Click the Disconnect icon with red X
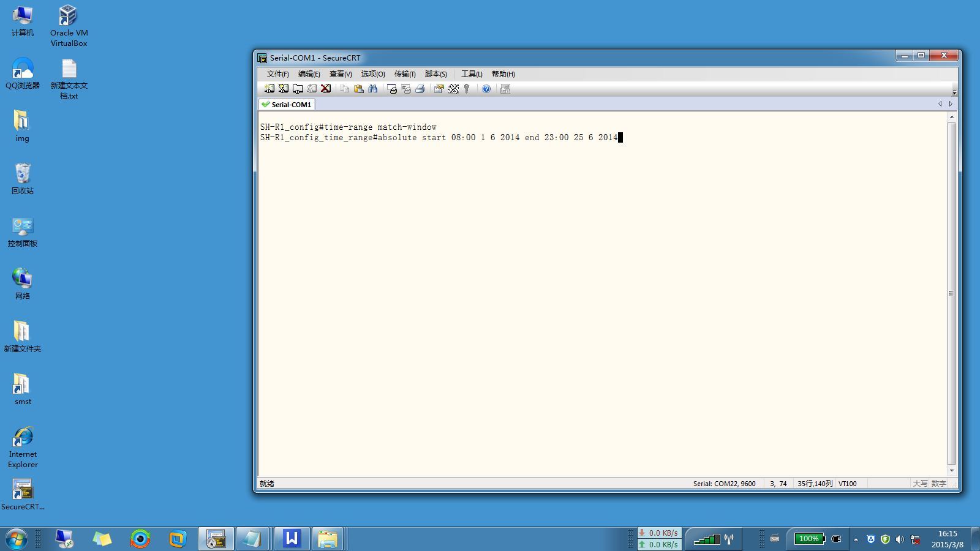The height and width of the screenshot is (551, 980). click(x=326, y=89)
